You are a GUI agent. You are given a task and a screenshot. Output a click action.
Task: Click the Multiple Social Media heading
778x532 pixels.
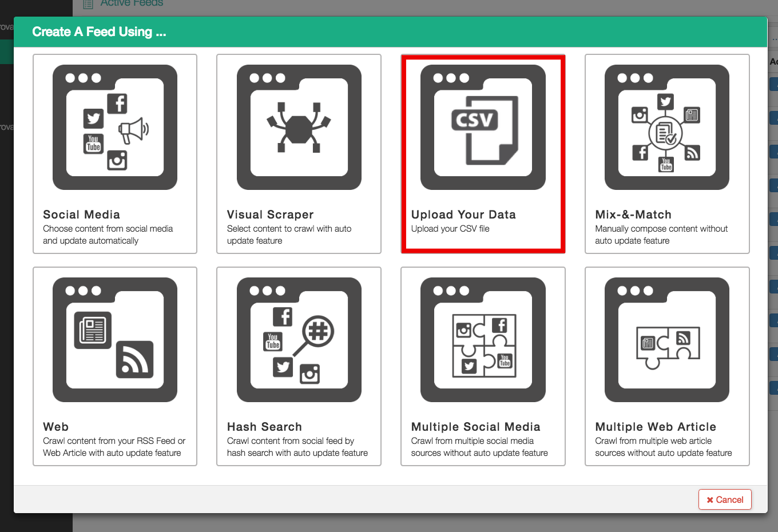point(475,427)
